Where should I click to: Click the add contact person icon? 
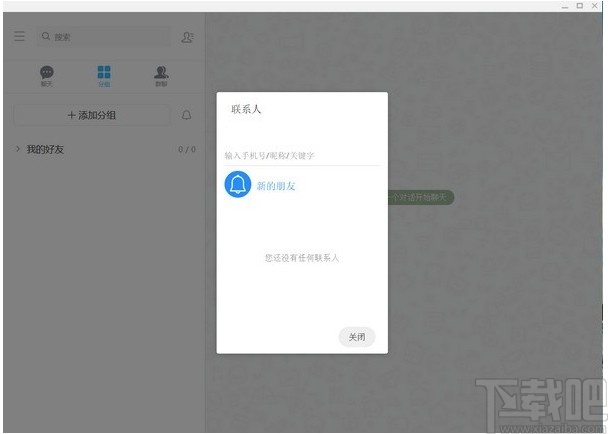pyautogui.click(x=188, y=37)
